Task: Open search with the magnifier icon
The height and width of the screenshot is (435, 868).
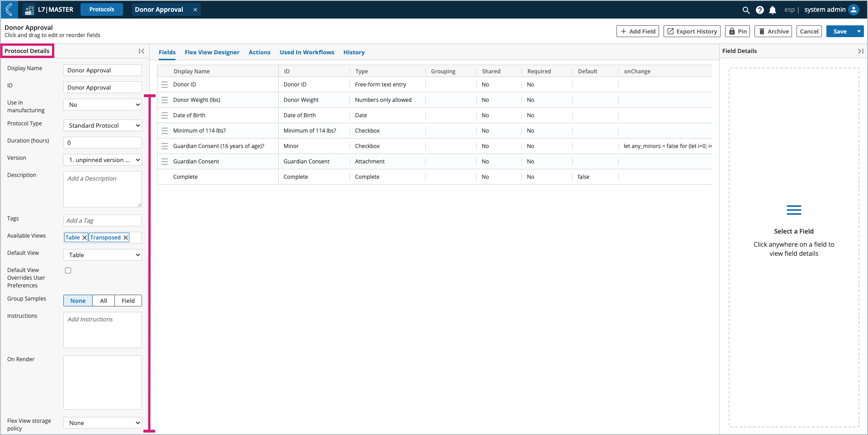Action: [746, 10]
